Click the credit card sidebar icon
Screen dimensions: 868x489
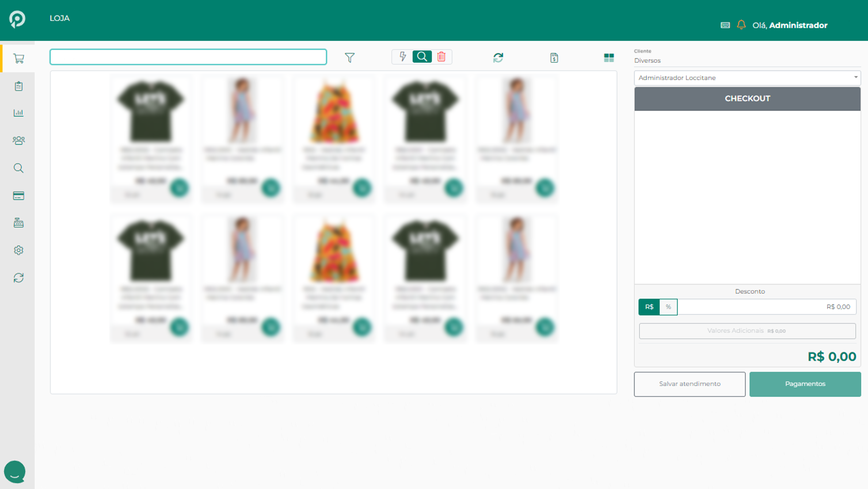point(18,196)
